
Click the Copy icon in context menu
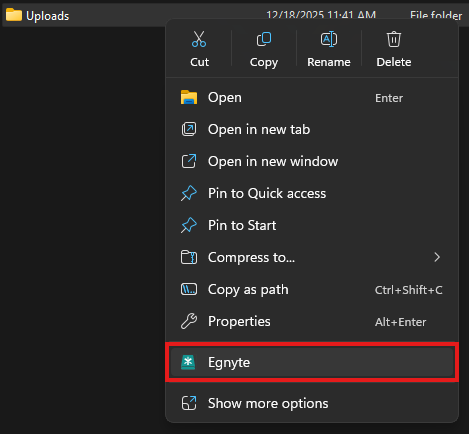tap(264, 39)
